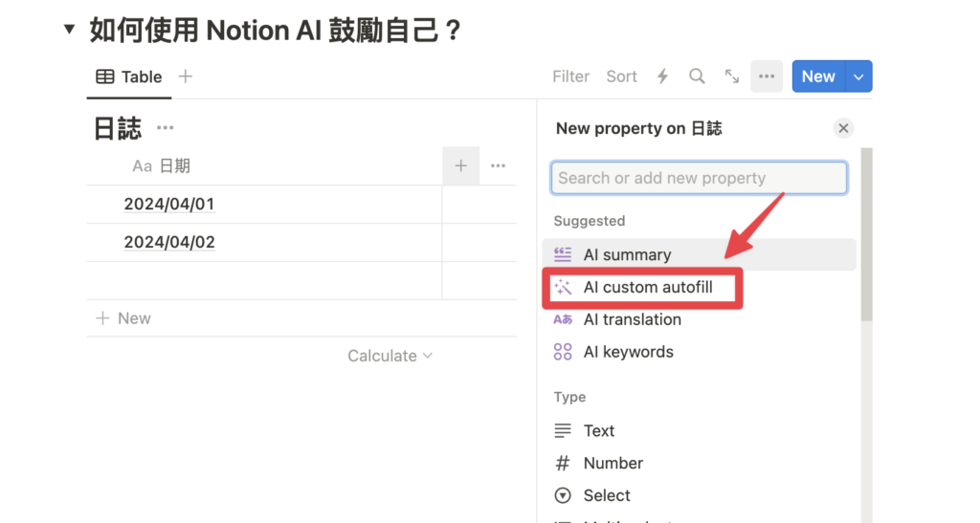
Task: Open the Sort option
Action: pyautogui.click(x=621, y=76)
